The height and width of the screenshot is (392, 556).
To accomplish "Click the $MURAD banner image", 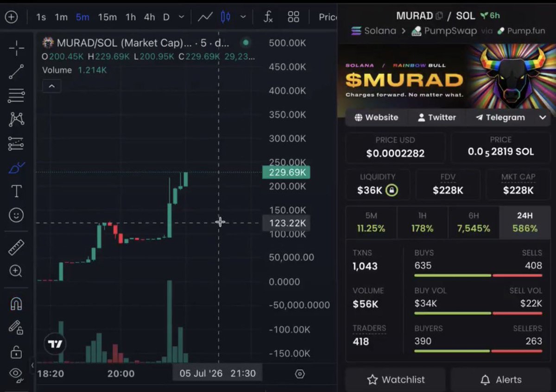I will click(x=447, y=77).
